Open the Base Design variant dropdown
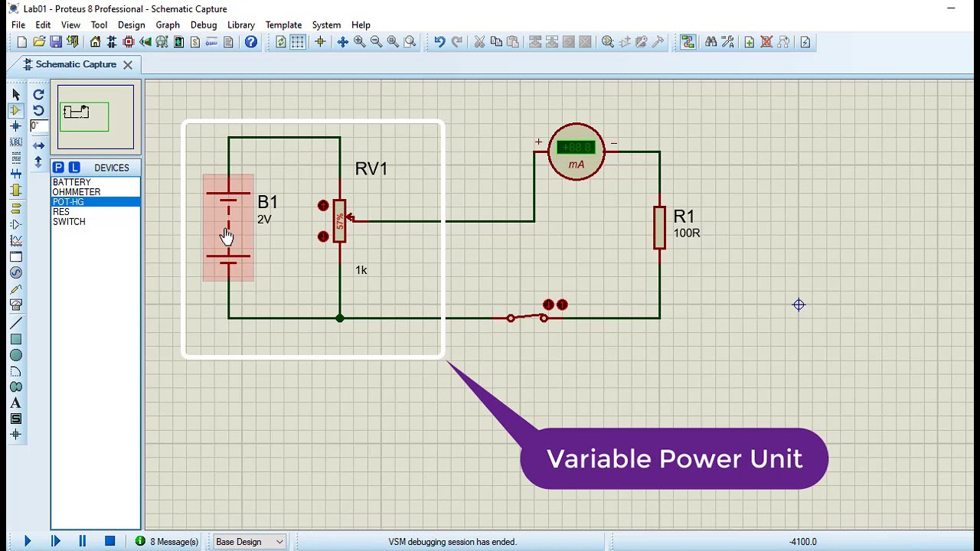Viewport: 980px width, 551px height. tap(250, 542)
